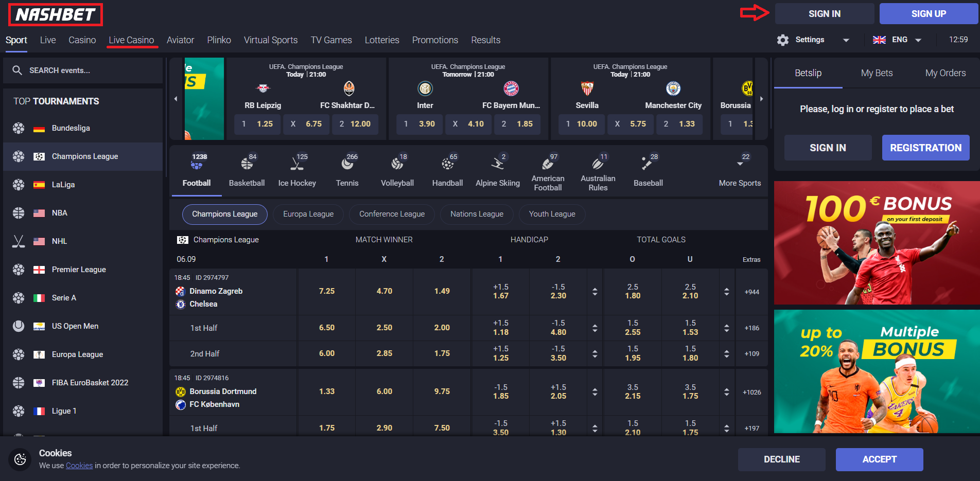Choose the Tennis sport icon
The image size is (980, 481).
(347, 164)
